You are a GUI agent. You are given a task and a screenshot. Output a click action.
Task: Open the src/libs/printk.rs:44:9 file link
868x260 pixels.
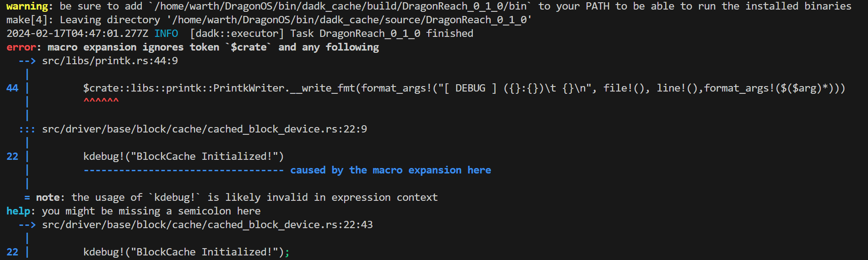(110, 61)
